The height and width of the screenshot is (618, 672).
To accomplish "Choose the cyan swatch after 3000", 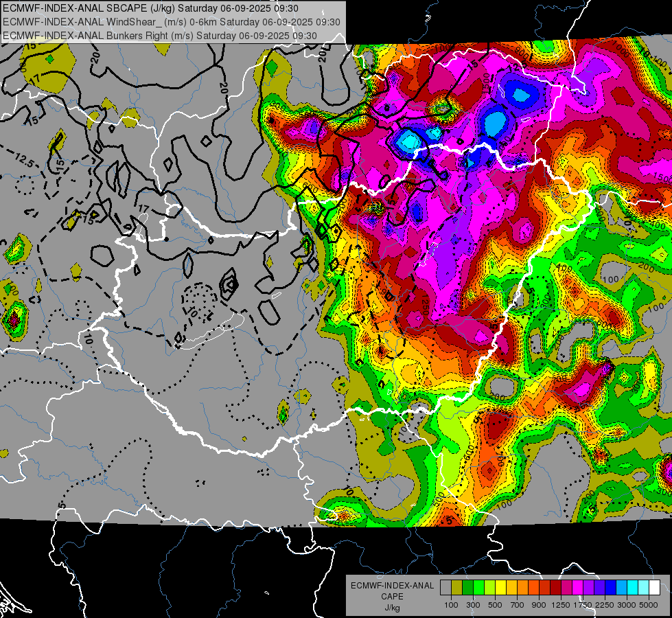I will coord(633,588).
